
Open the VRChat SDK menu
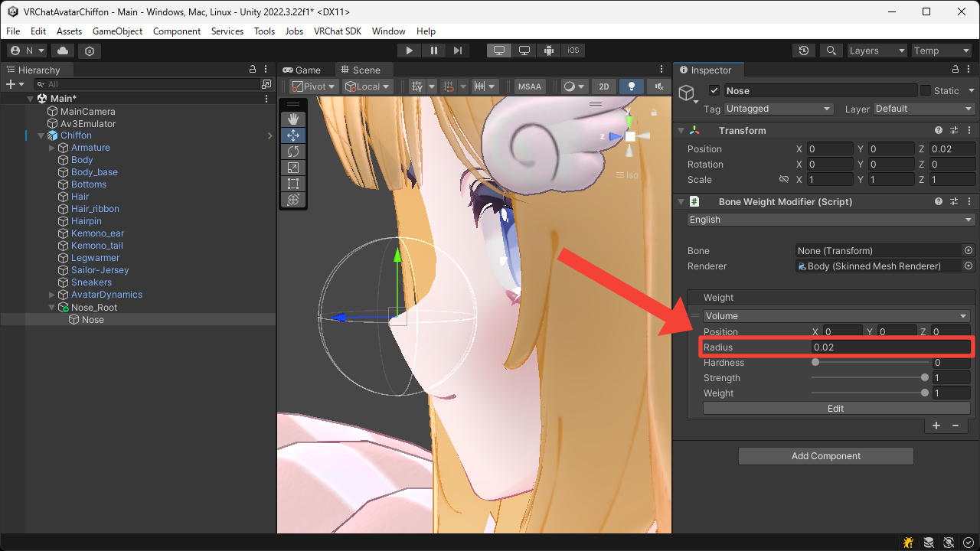pyautogui.click(x=338, y=31)
